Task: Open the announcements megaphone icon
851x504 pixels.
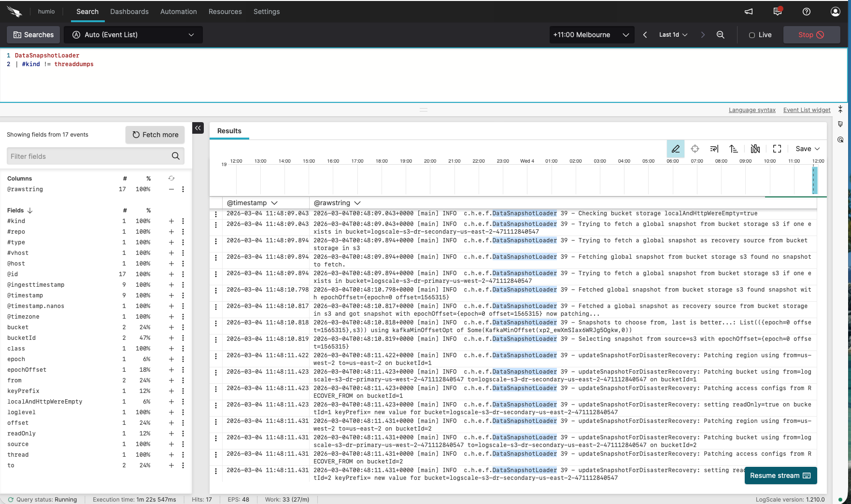Action: [x=748, y=12]
